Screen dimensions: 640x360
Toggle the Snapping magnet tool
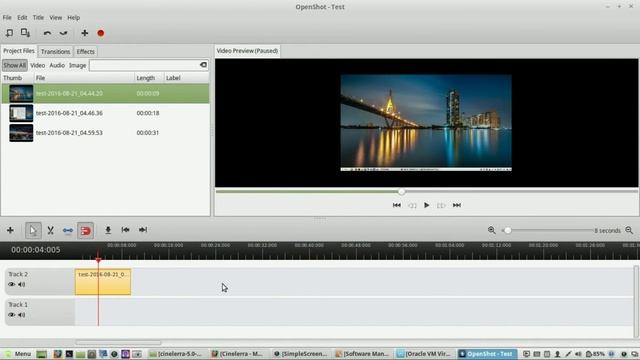pyautogui.click(x=85, y=231)
